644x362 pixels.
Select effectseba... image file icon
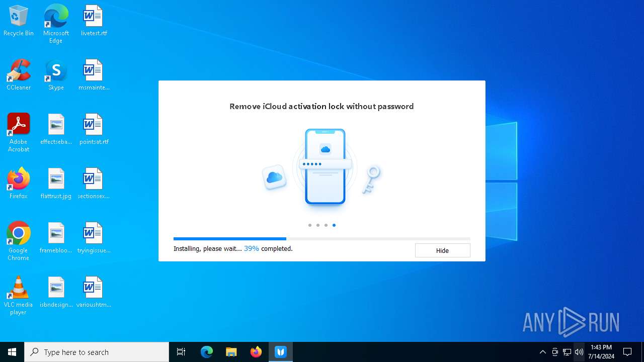tap(56, 130)
